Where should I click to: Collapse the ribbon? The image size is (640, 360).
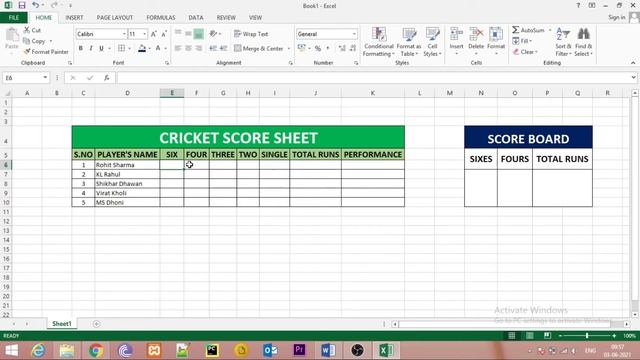633,63
